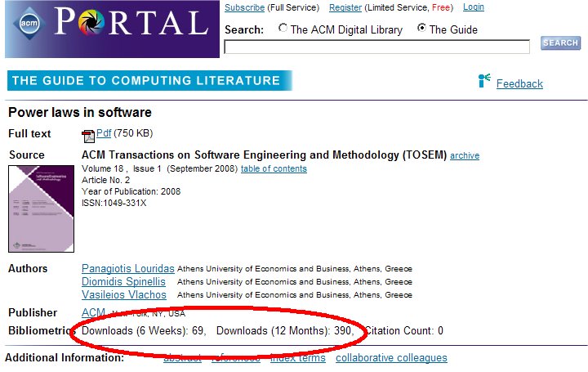Screen dimensions: 588x372
Task: Click Downloads (12 Months): 390 text
Action: (284, 330)
